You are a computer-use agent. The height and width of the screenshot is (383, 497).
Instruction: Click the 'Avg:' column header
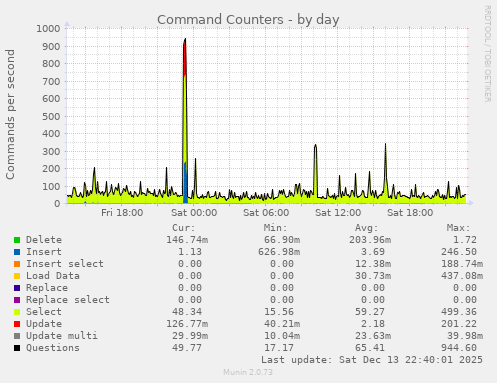point(367,228)
